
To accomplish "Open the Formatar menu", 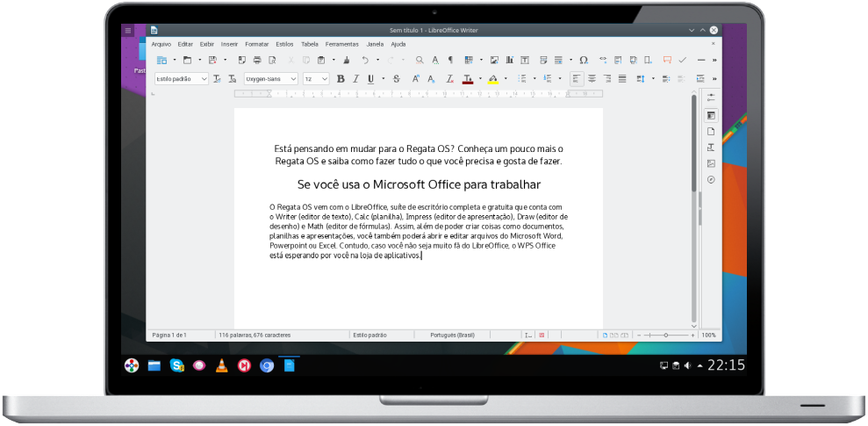I will (257, 44).
